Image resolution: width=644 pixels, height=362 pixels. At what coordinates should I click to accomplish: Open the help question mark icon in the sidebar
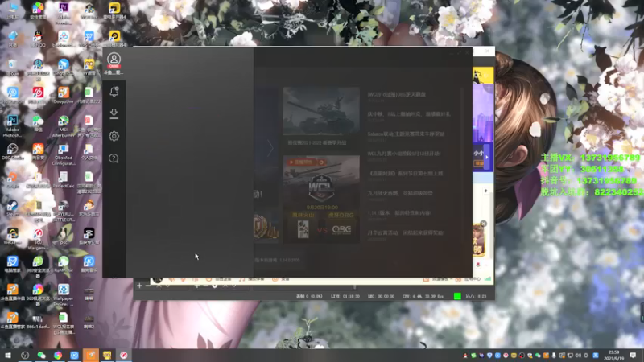114,158
